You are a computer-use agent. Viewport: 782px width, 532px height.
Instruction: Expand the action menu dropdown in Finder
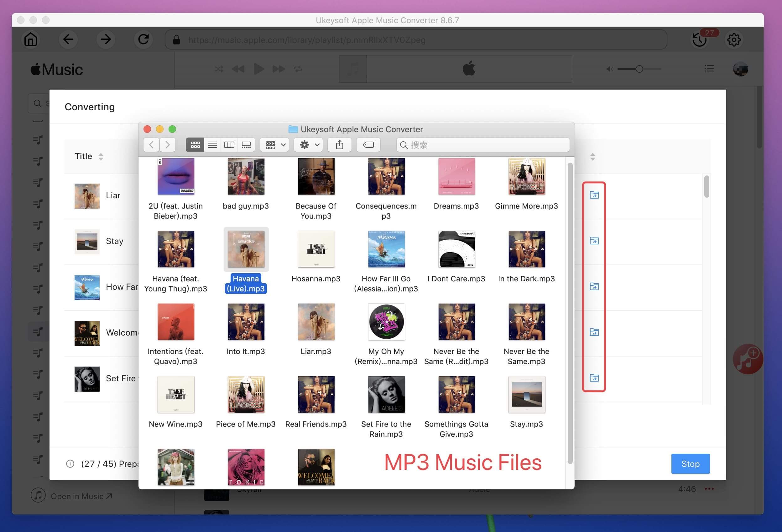pyautogui.click(x=309, y=145)
